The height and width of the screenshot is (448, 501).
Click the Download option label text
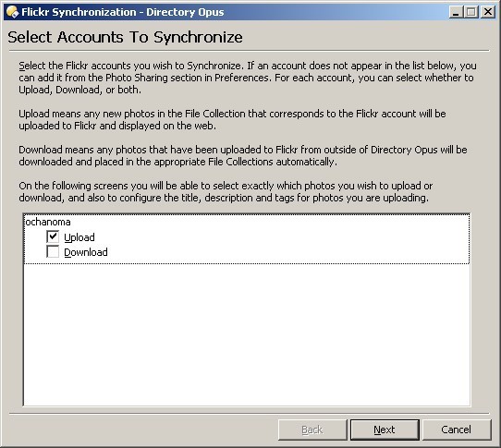pos(86,252)
